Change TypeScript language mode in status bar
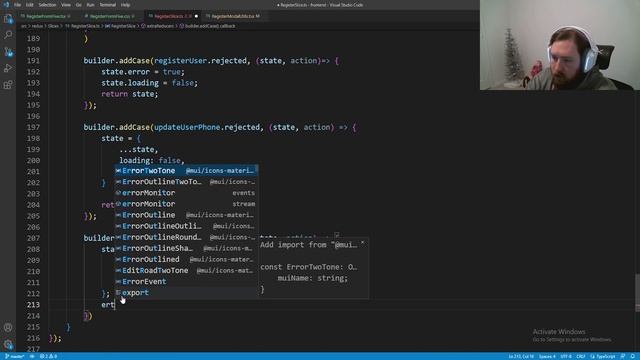Screen dimensions: 640x360 [x=602, y=356]
